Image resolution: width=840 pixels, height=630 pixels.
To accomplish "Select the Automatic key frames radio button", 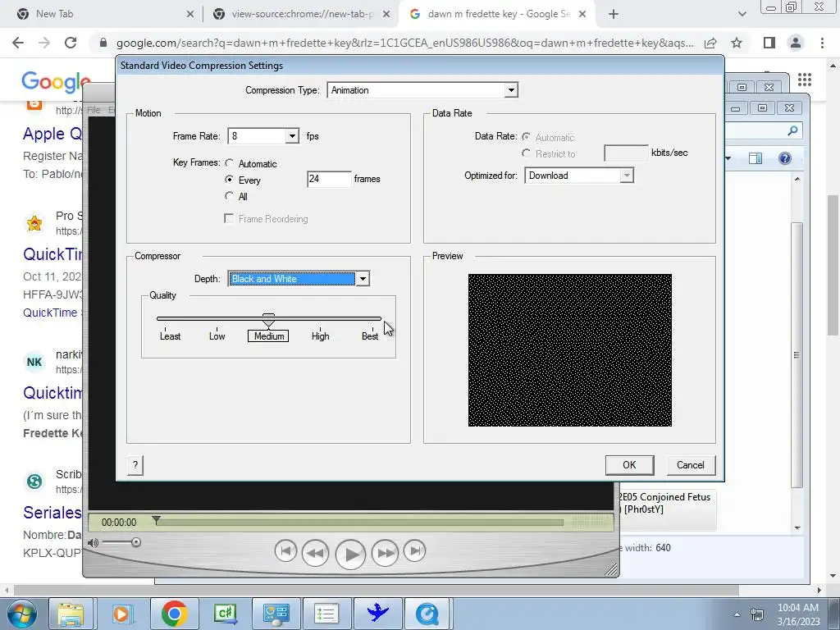I will [x=230, y=163].
